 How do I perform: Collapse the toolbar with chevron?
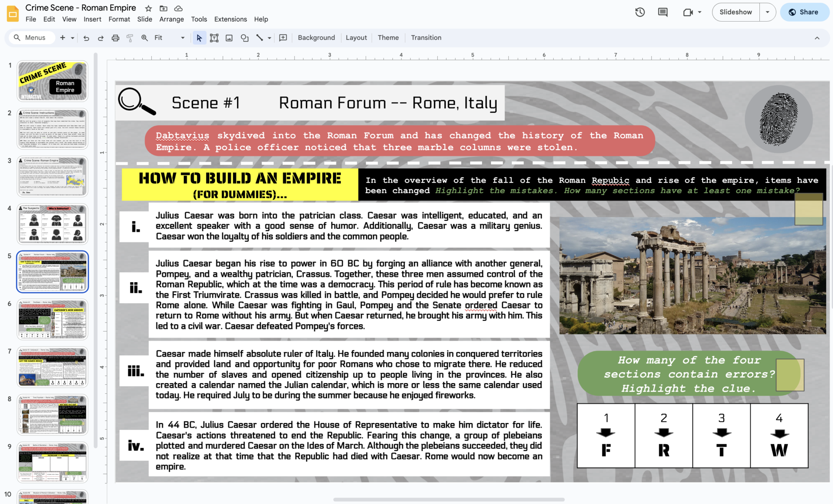817,38
